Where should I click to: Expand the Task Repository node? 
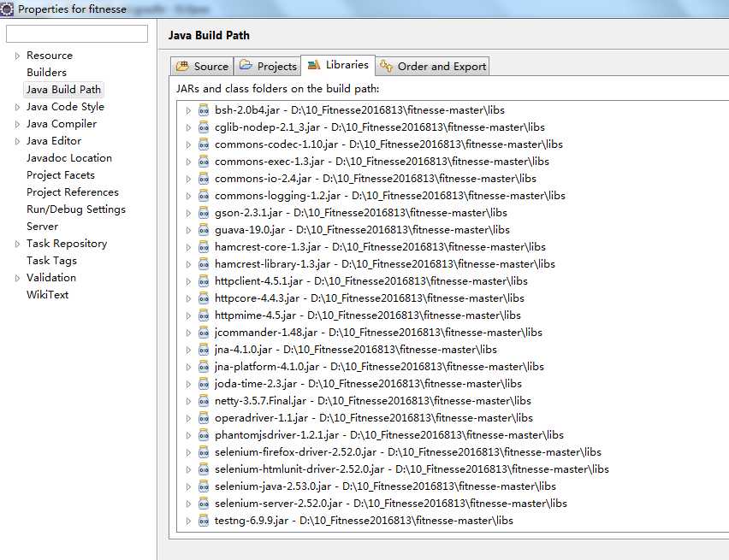17,244
